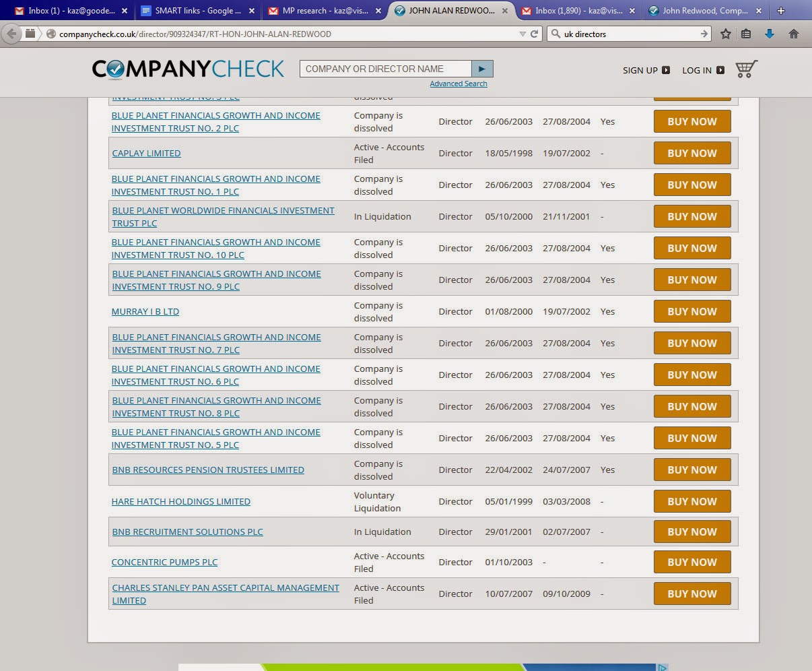This screenshot has width=812, height=671.
Task: Open the CAPLAY LIMITED company link
Action: (x=146, y=153)
